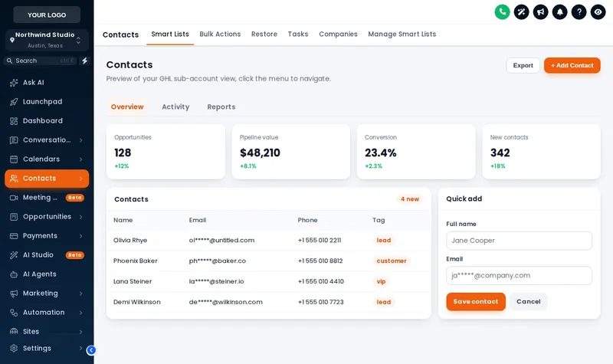Focus the Full name input field
Screen dimensions: 613x364
coord(520,241)
